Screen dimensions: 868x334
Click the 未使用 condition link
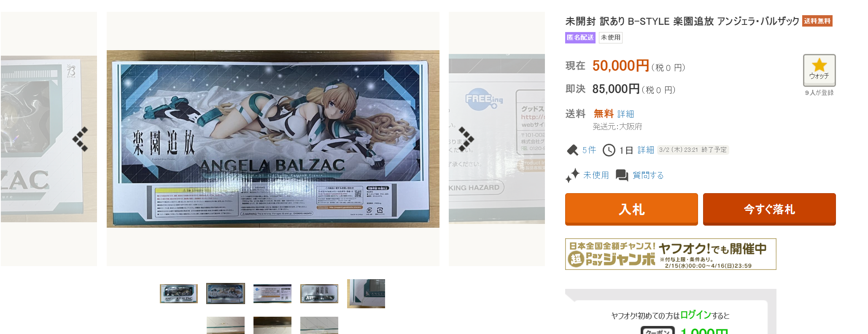click(596, 175)
